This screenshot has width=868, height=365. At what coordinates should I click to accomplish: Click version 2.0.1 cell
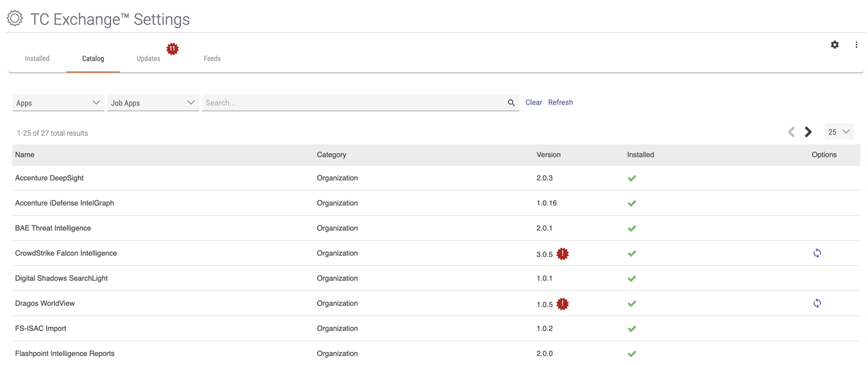click(545, 228)
